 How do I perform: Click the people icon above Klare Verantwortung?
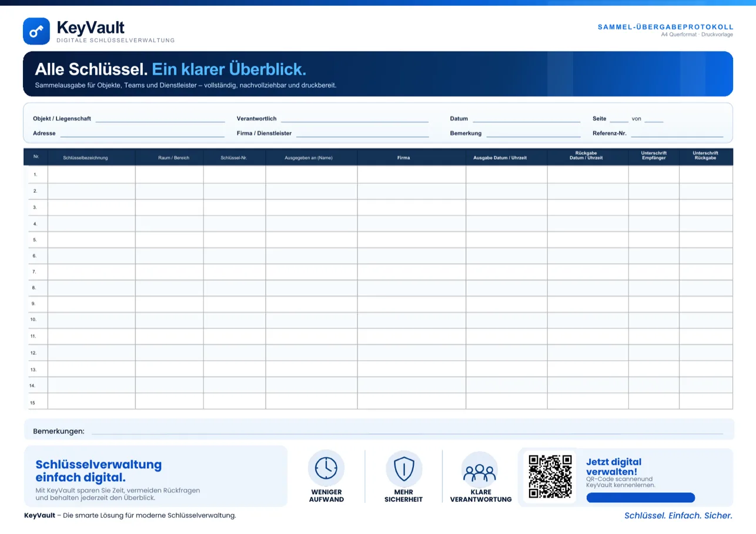pos(480,469)
